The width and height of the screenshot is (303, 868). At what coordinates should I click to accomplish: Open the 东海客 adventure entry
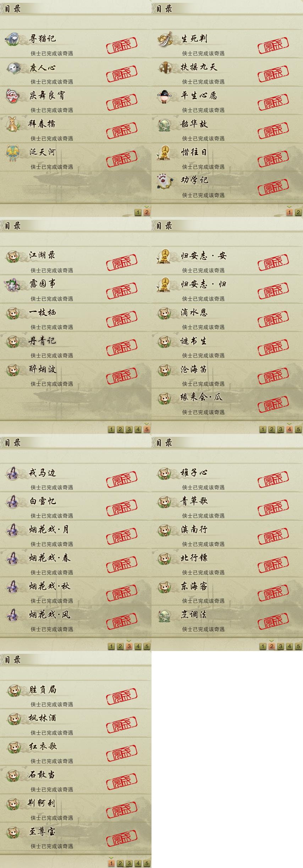point(227,591)
